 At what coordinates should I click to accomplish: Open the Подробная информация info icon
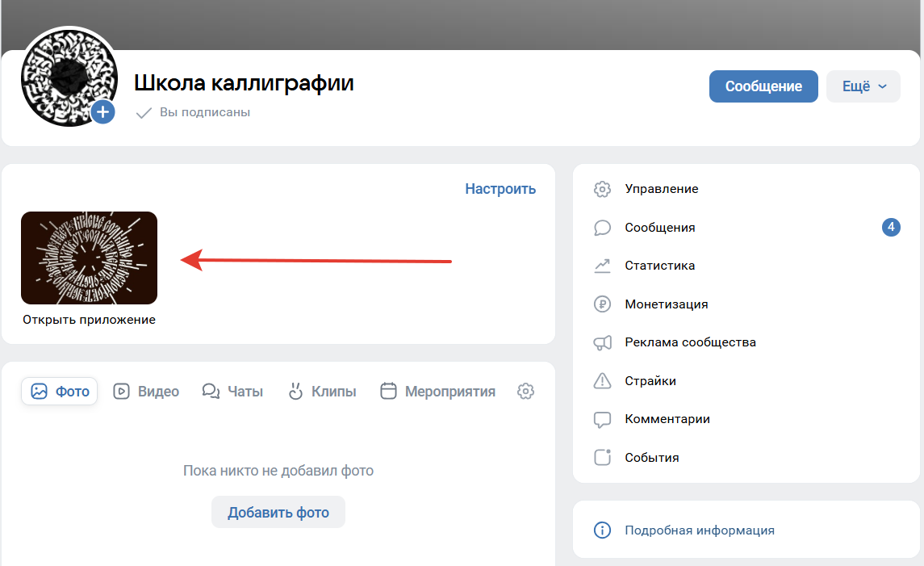[x=601, y=530]
